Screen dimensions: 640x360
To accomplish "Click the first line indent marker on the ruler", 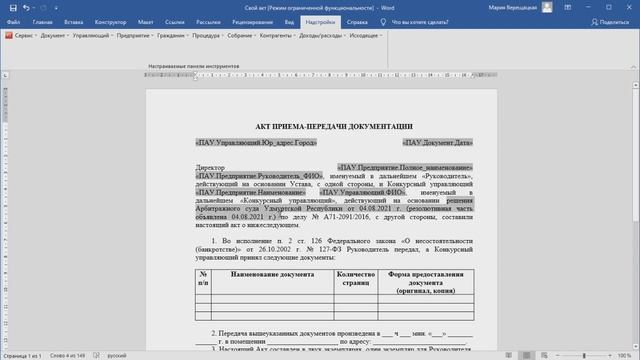I will tap(195, 73).
